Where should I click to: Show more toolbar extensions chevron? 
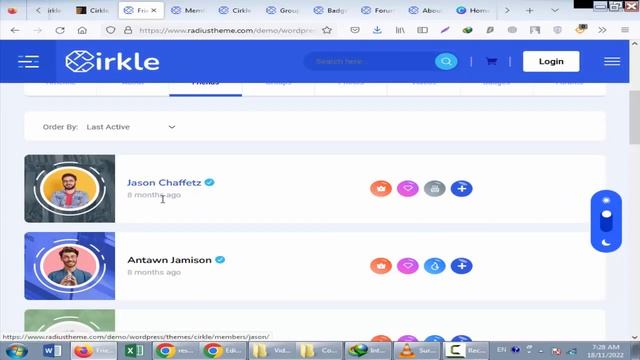[x=602, y=30]
